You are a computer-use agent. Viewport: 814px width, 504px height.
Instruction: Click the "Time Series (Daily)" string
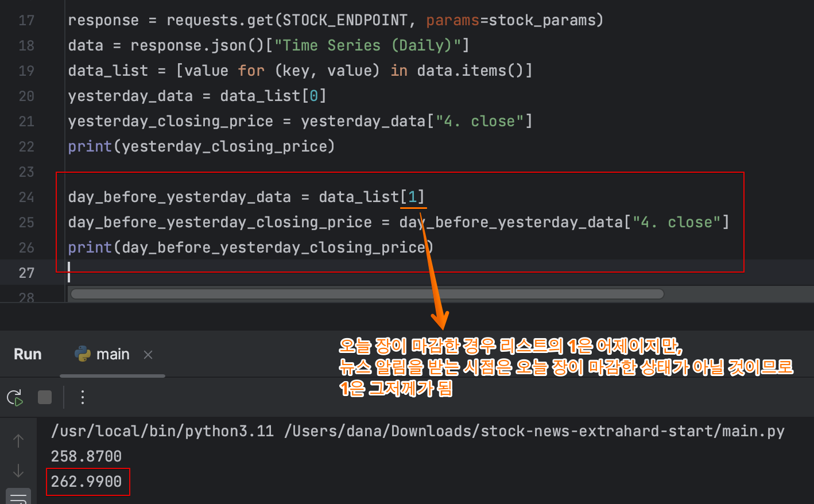pyautogui.click(x=367, y=46)
